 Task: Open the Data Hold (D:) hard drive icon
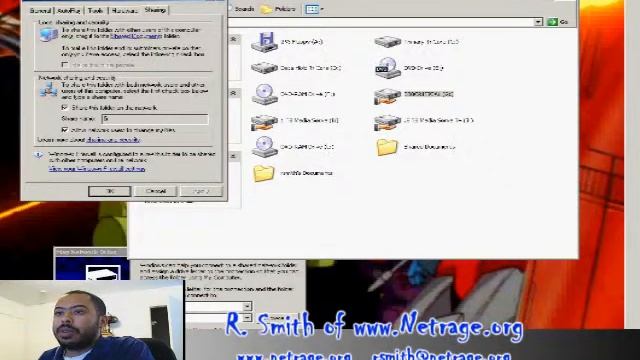coord(264,67)
